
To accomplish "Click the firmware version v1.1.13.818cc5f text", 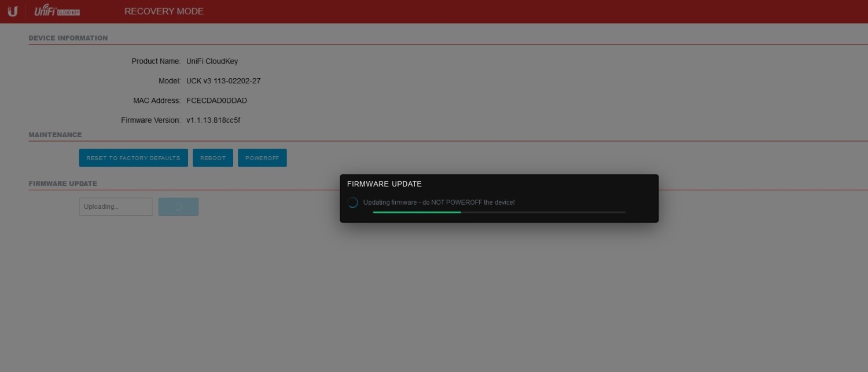I will tap(213, 120).
